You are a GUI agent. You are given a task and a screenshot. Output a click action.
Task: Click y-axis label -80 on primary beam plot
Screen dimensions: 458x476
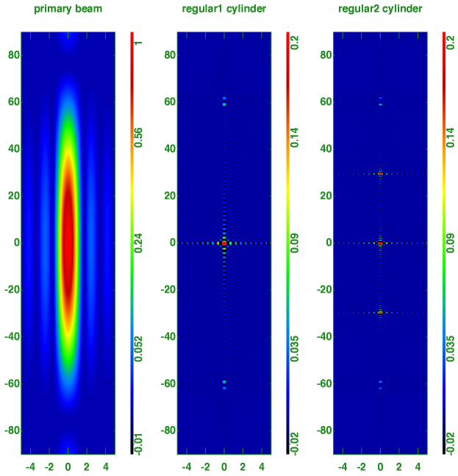click(12, 430)
